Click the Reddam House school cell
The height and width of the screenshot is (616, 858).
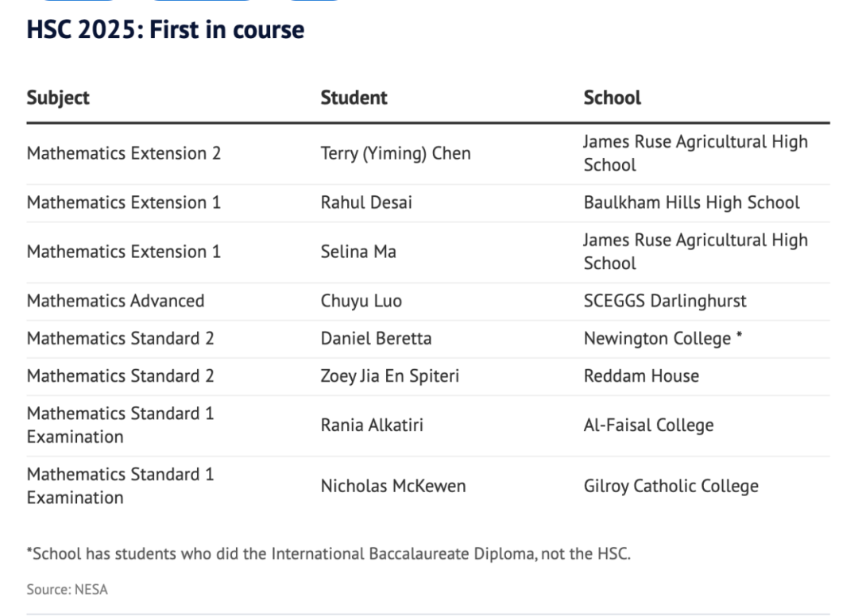[641, 375]
